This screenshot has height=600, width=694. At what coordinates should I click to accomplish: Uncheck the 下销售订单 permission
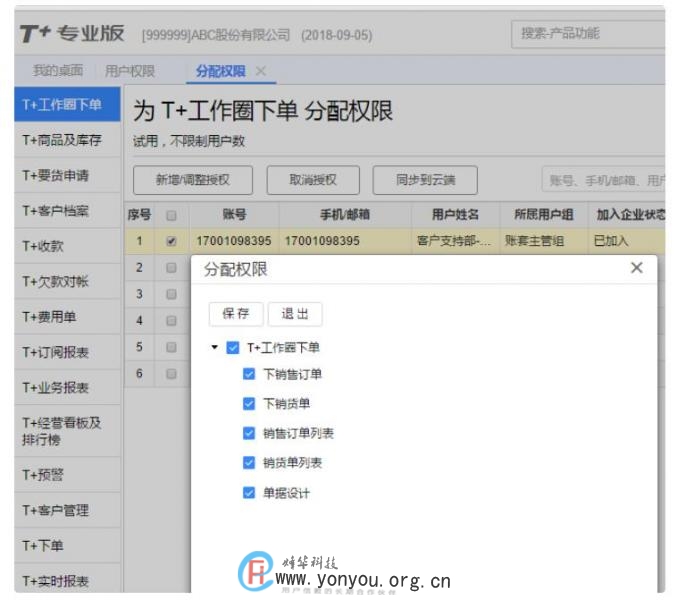(249, 374)
